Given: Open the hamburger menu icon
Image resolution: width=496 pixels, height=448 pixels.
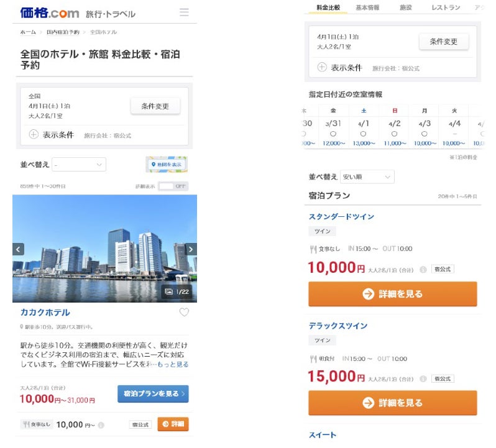Looking at the screenshot, I should 184,12.
